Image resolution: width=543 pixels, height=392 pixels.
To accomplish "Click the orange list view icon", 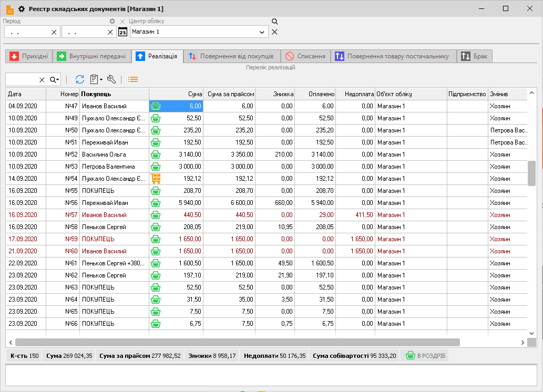I will [133, 79].
